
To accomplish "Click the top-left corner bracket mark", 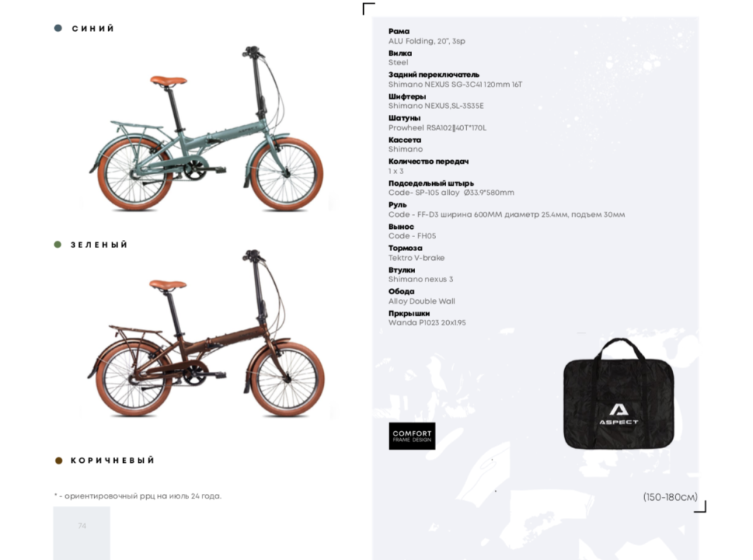I will click(x=368, y=9).
